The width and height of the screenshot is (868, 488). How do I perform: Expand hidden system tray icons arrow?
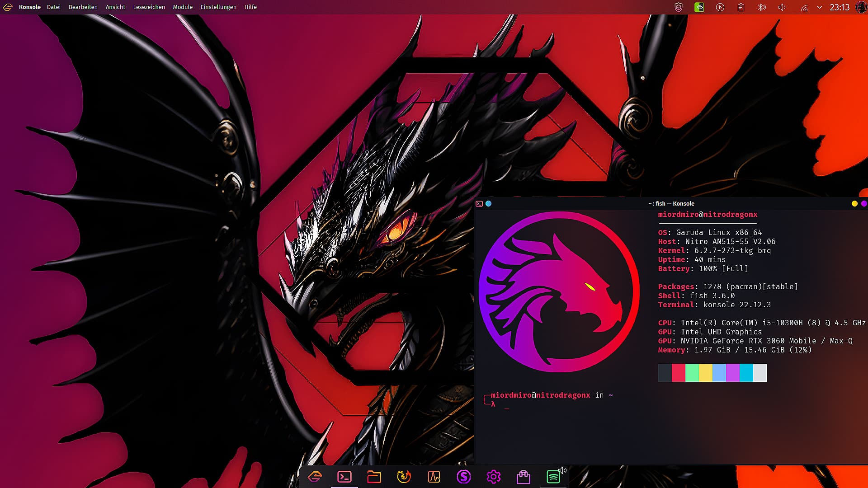coord(820,7)
